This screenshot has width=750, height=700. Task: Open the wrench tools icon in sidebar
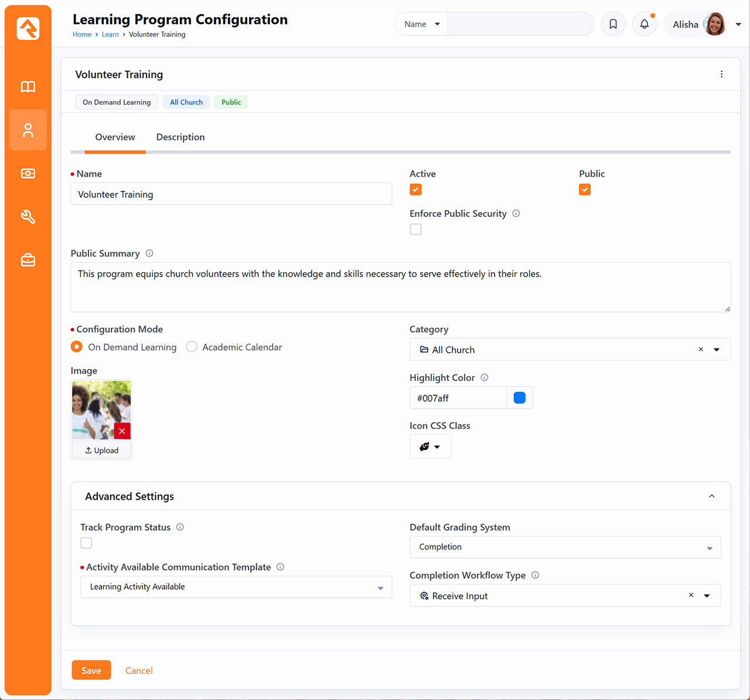(28, 217)
